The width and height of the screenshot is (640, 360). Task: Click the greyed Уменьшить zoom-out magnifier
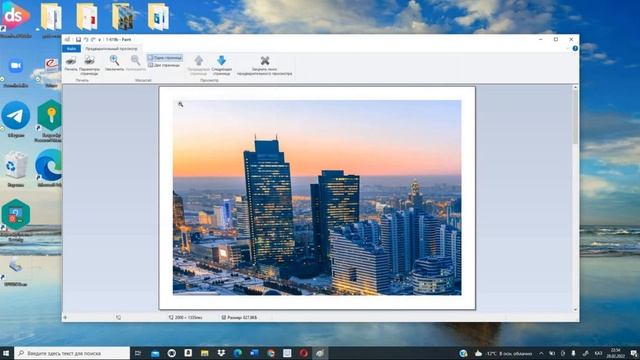tap(136, 63)
